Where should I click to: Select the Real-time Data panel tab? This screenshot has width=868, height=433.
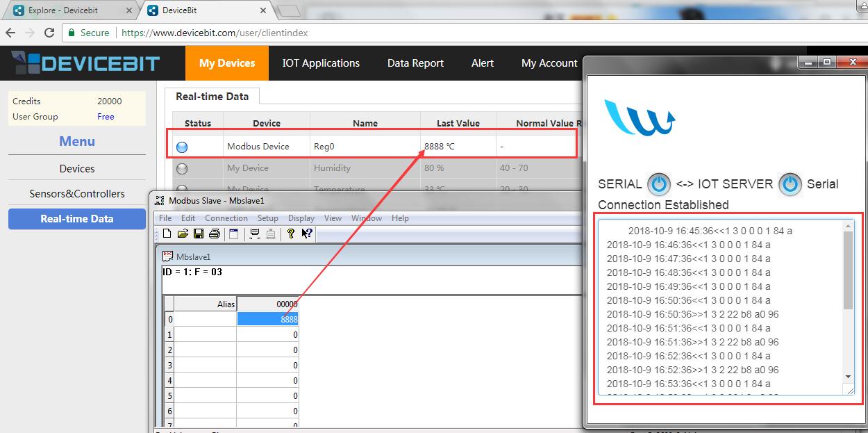pyautogui.click(x=212, y=97)
